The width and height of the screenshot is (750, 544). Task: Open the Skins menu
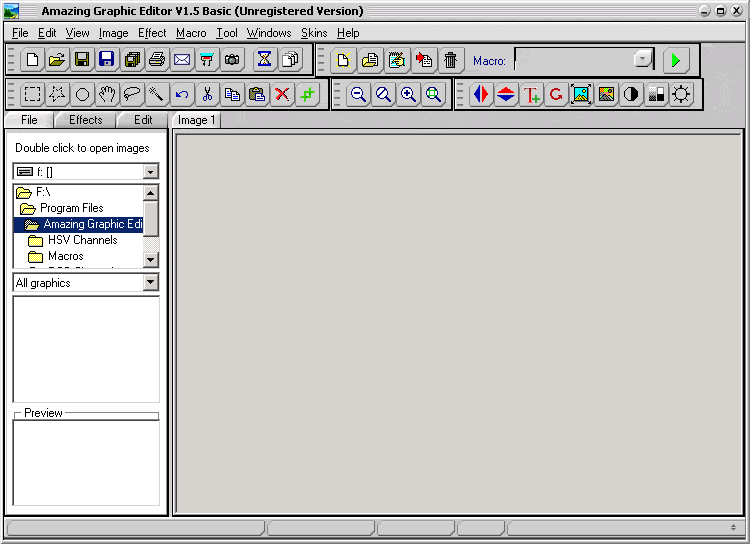314,33
